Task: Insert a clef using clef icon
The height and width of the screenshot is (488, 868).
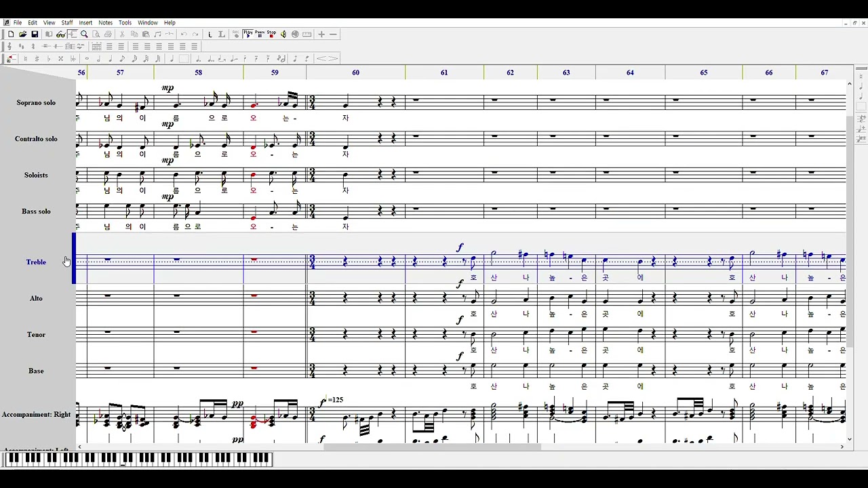Action: pyautogui.click(x=10, y=46)
